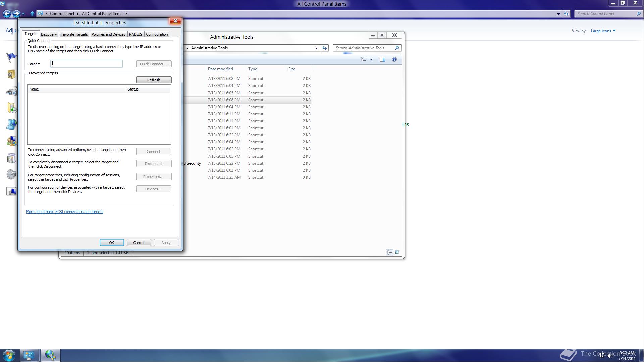This screenshot has width=644, height=362.
Task: Open the gold safe Credential Manager icon
Action: click(11, 74)
